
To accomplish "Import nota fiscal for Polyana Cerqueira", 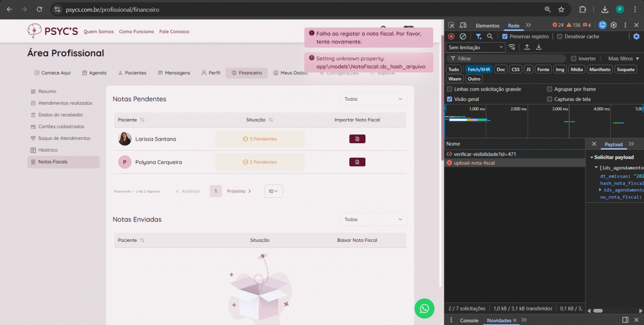I will 357,162.
